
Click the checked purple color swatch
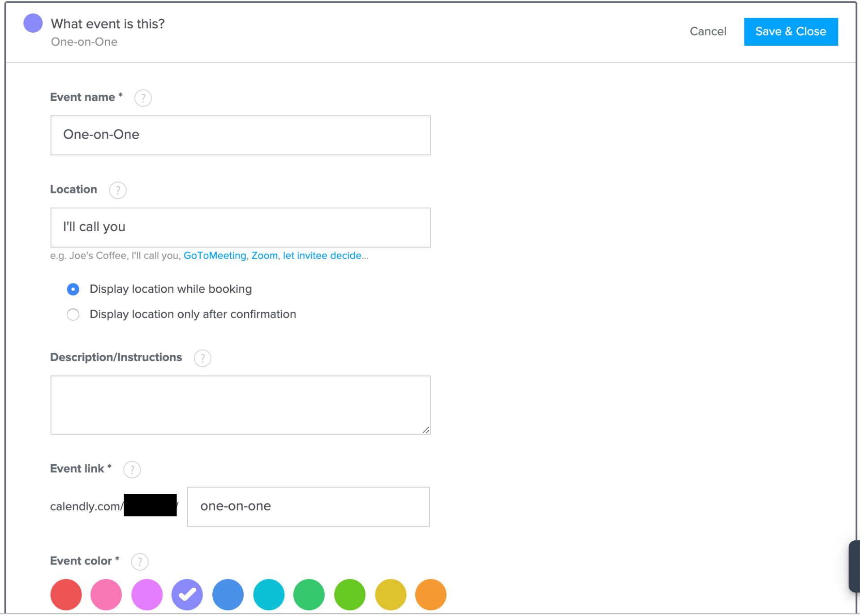click(187, 595)
